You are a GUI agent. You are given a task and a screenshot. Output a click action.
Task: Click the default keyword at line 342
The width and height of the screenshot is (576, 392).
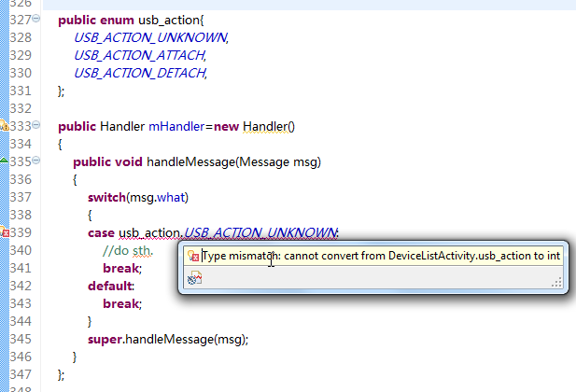point(110,286)
